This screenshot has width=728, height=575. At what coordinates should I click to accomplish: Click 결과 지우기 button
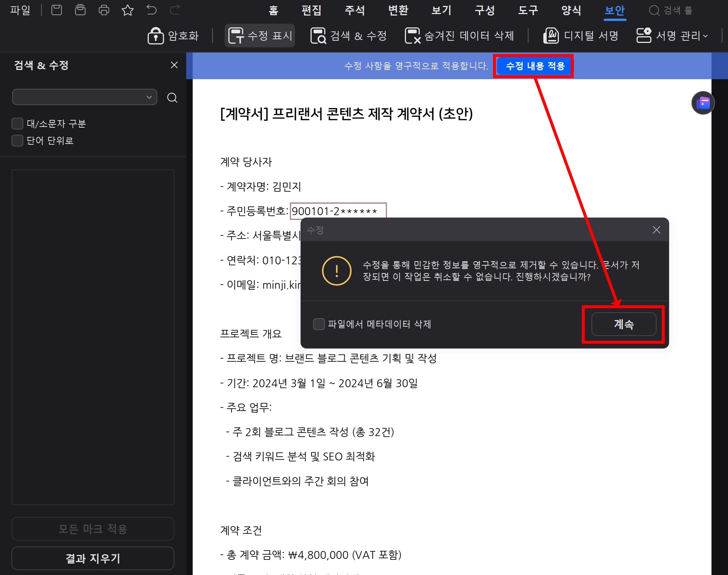pos(93,558)
